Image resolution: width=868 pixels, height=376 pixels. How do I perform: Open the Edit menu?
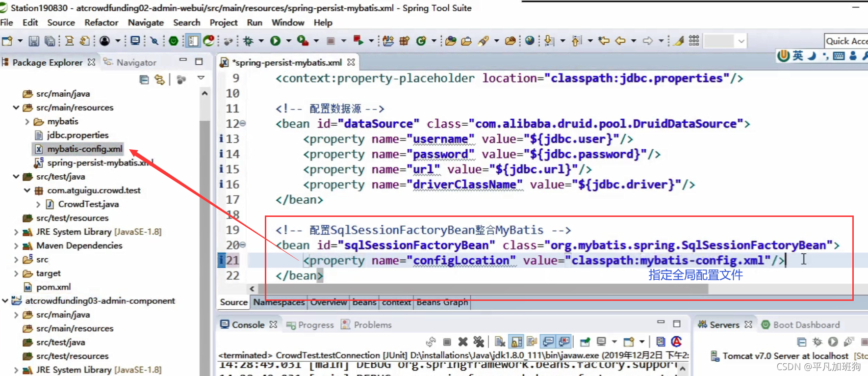pyautogui.click(x=30, y=23)
